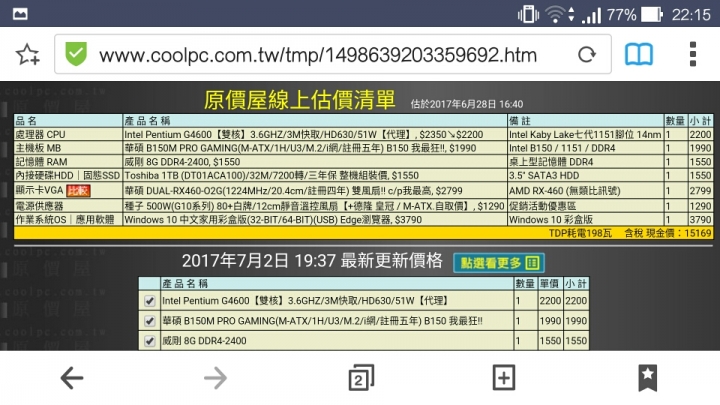Select the 處理器 CPU row label
The image size is (720, 405).
[x=40, y=135]
